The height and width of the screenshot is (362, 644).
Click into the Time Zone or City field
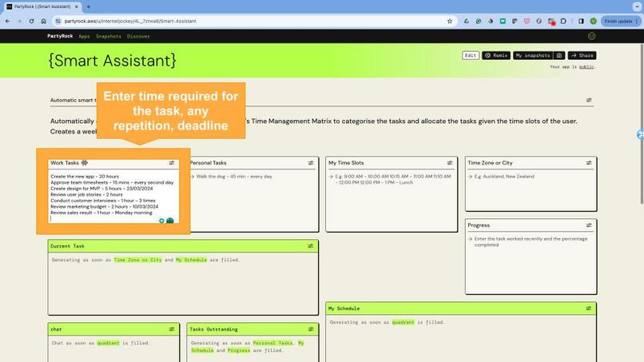click(531, 191)
